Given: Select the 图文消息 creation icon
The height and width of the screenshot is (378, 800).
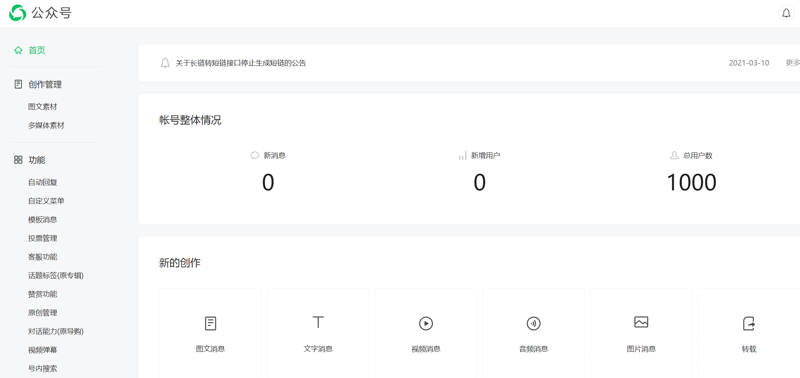Looking at the screenshot, I should point(210,323).
